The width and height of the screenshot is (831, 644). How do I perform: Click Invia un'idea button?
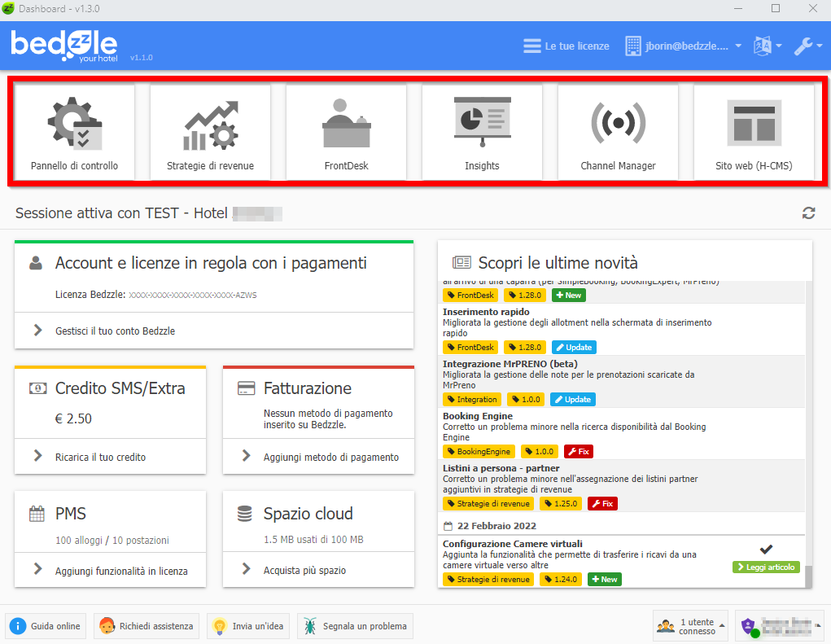[x=248, y=626]
